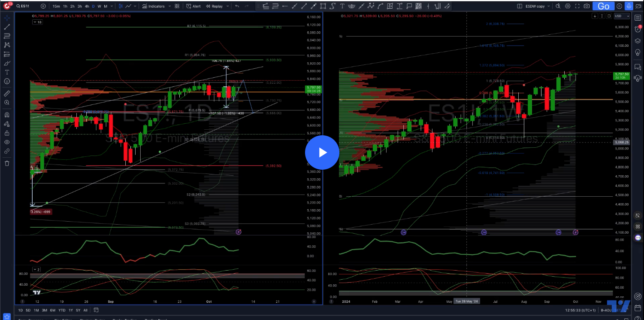Open the select layout icon
644x320 pixels.
[x=520, y=6]
